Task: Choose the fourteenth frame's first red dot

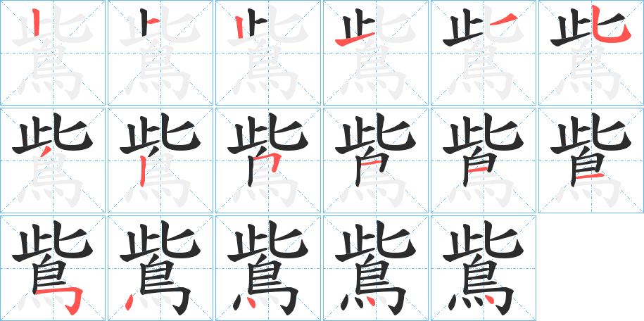Action: click(x=129, y=302)
